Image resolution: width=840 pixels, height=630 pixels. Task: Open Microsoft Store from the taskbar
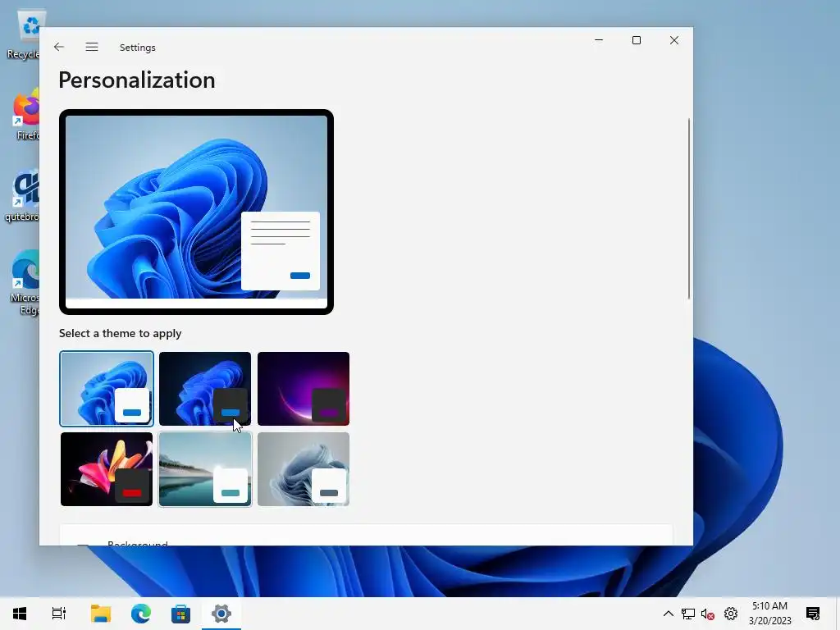click(181, 614)
